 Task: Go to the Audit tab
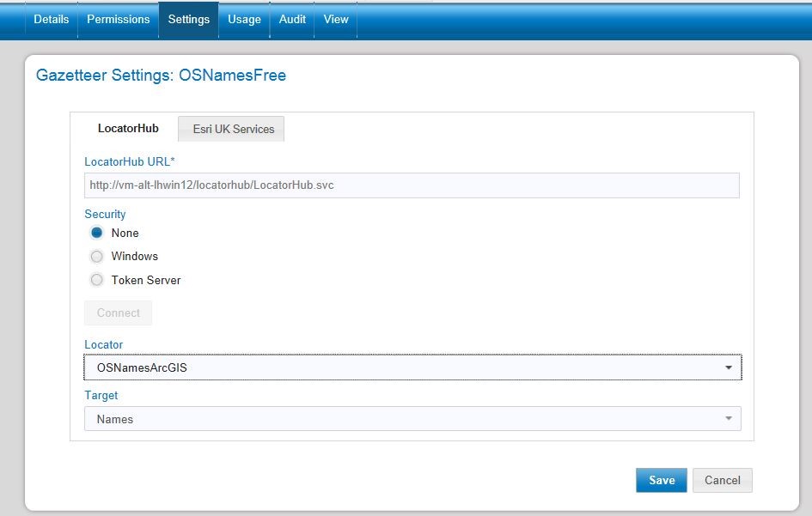(x=292, y=20)
